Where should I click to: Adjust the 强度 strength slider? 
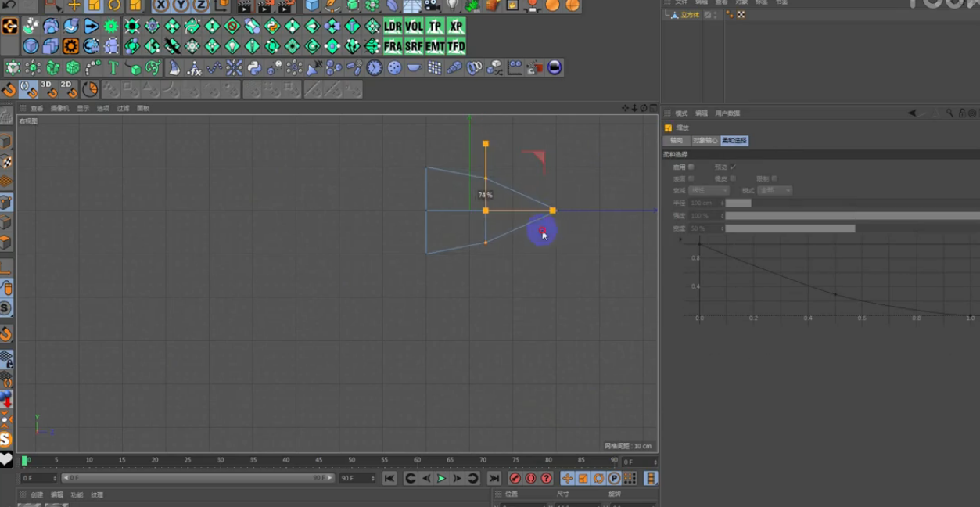(853, 215)
